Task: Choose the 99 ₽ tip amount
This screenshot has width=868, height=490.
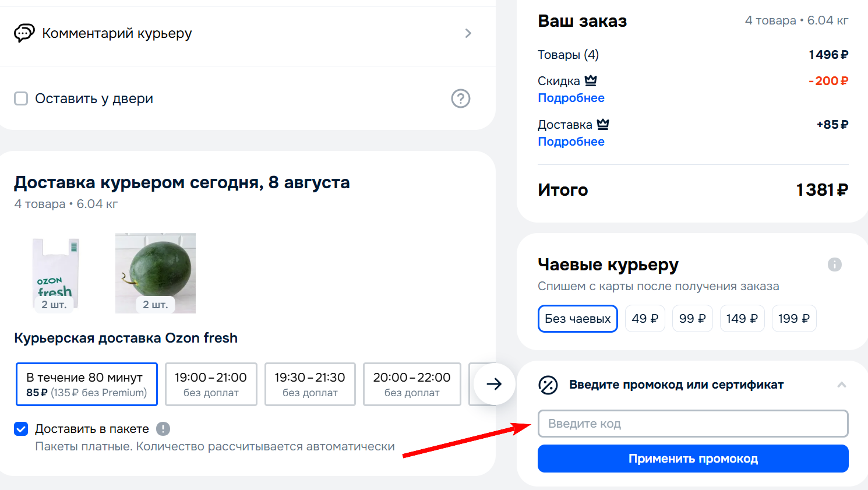Action: click(692, 318)
